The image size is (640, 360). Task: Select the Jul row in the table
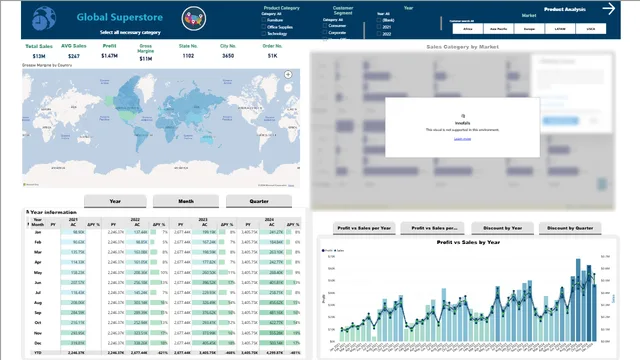[166, 293]
